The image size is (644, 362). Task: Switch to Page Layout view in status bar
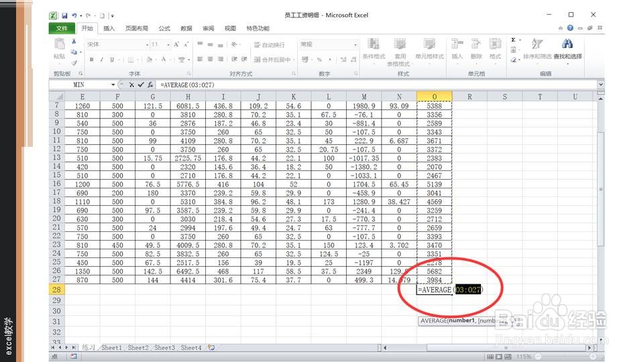click(x=499, y=357)
